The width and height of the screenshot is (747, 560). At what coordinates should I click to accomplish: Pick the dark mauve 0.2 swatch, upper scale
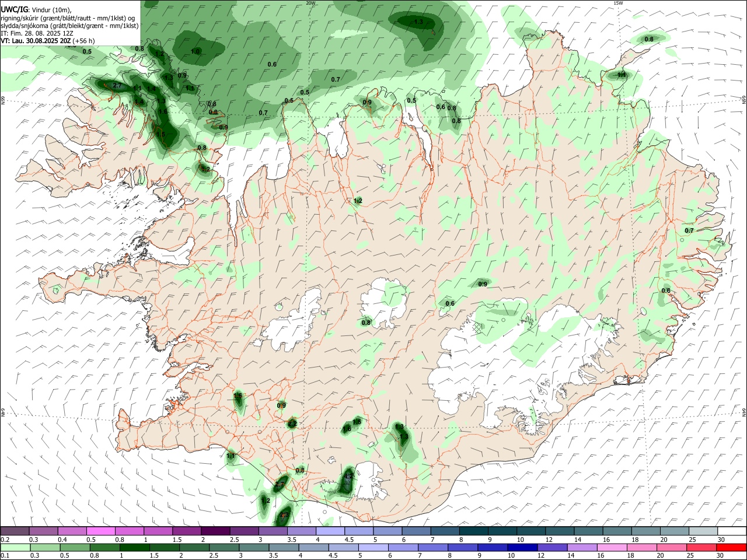pyautogui.click(x=15, y=531)
